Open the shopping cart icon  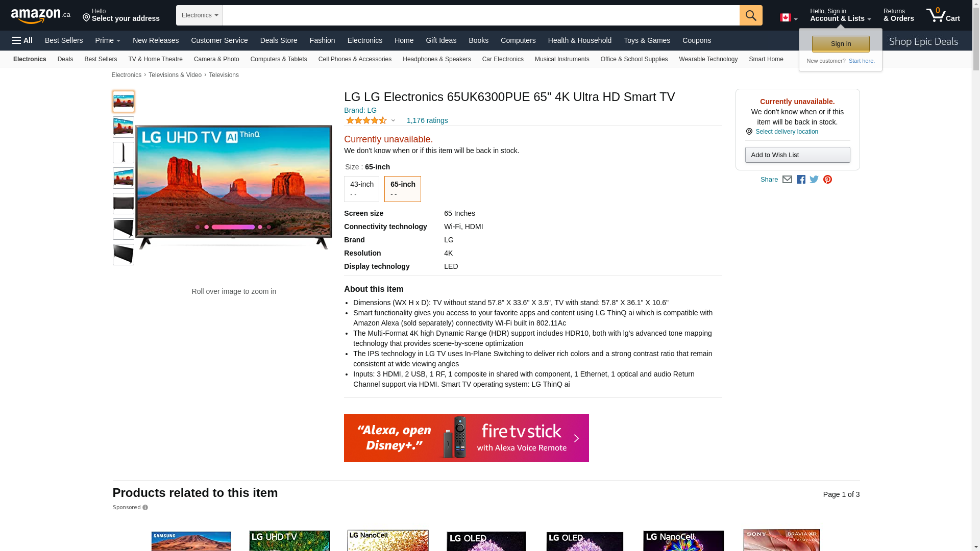click(x=943, y=15)
